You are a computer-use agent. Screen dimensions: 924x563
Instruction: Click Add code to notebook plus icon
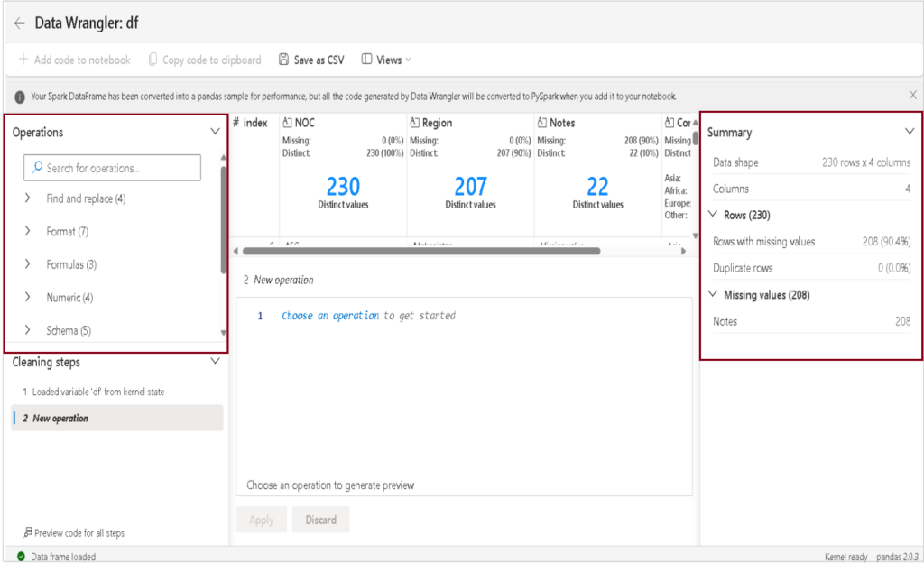click(23, 60)
